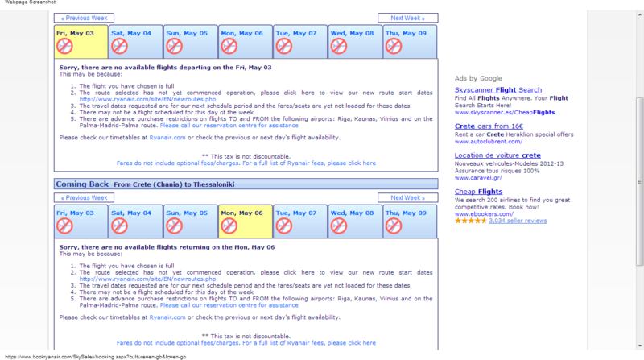Open Cheap Flights ad
Image resolution: width=644 pixels, height=360 pixels.
click(x=478, y=192)
